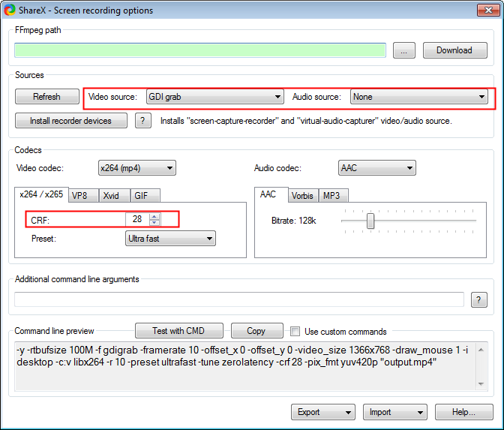The width and height of the screenshot is (504, 430).
Task: Switch to the VP8 tab
Action: point(83,196)
